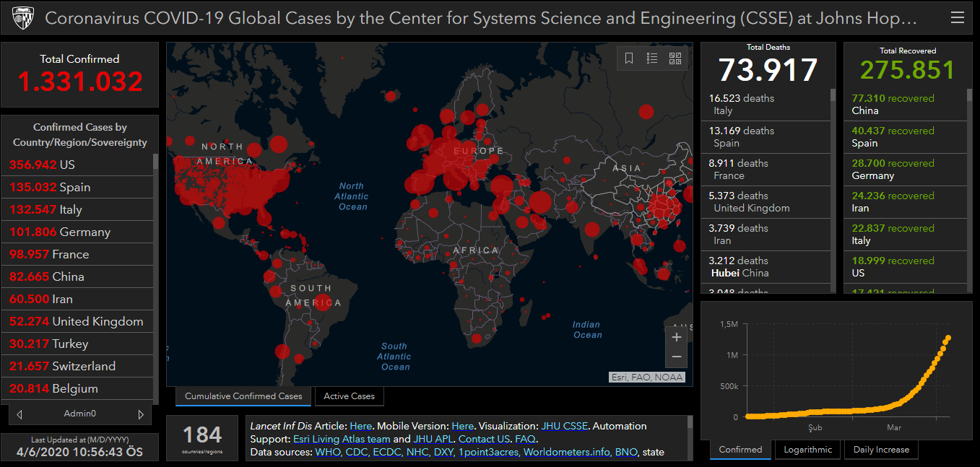The width and height of the screenshot is (980, 467).
Task: Select Italy 22.837 recovered row
Action: coord(906,235)
